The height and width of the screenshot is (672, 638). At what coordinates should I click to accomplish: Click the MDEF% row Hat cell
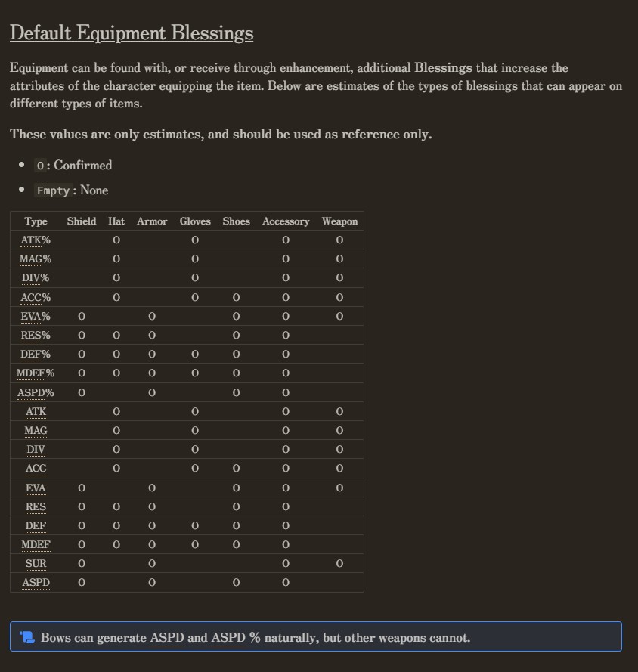click(x=116, y=373)
